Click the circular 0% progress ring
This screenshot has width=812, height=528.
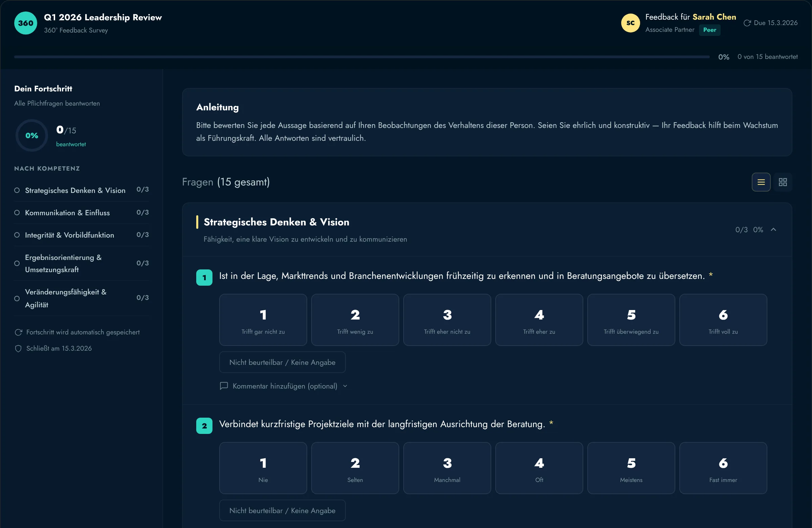coord(32,135)
